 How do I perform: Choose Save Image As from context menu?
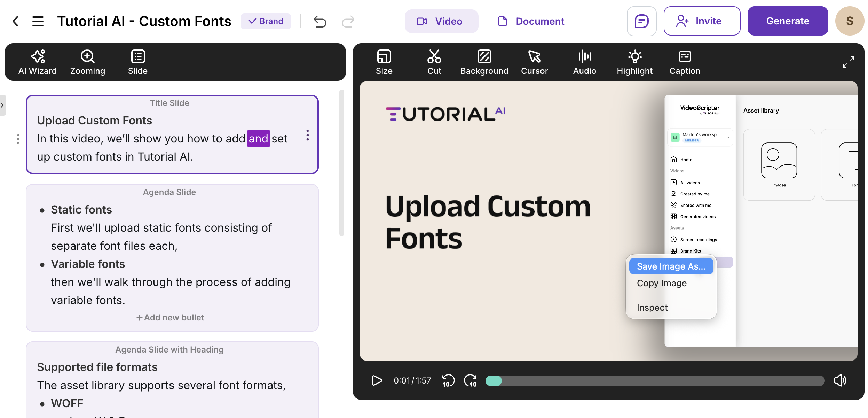coord(671,266)
